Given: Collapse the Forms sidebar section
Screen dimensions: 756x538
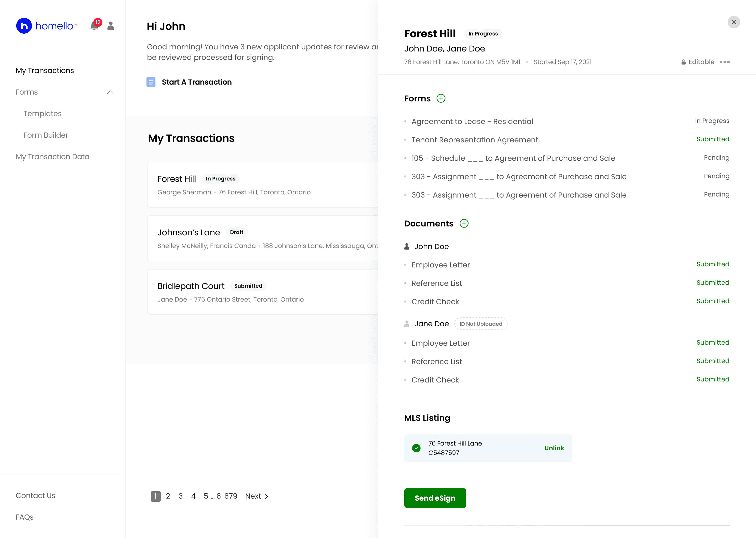Looking at the screenshot, I should (x=110, y=92).
